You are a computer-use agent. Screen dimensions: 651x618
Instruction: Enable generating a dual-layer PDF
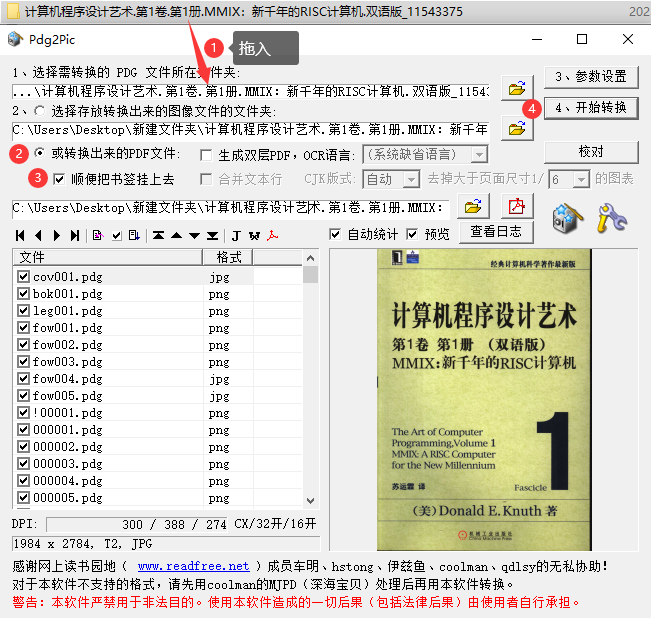pyautogui.click(x=206, y=155)
